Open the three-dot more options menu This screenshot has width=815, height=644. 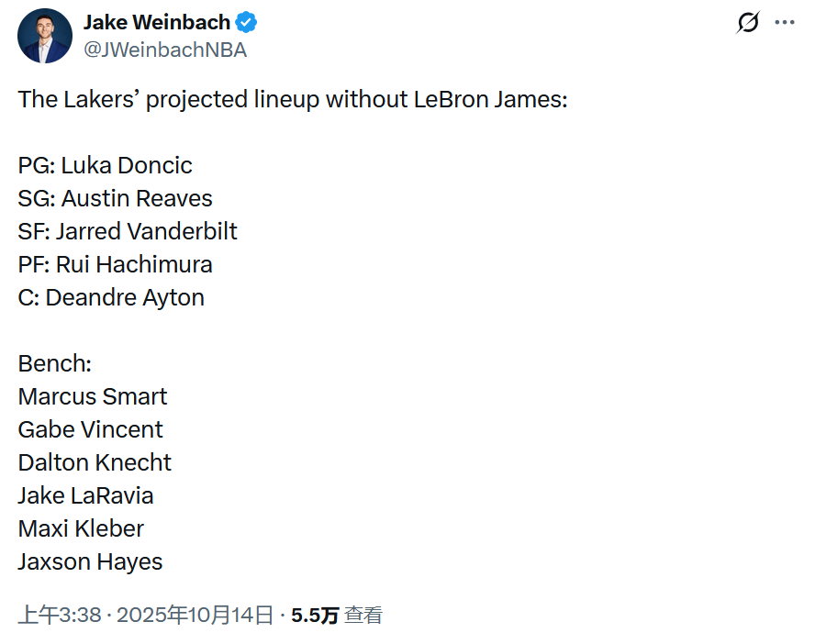(x=785, y=23)
